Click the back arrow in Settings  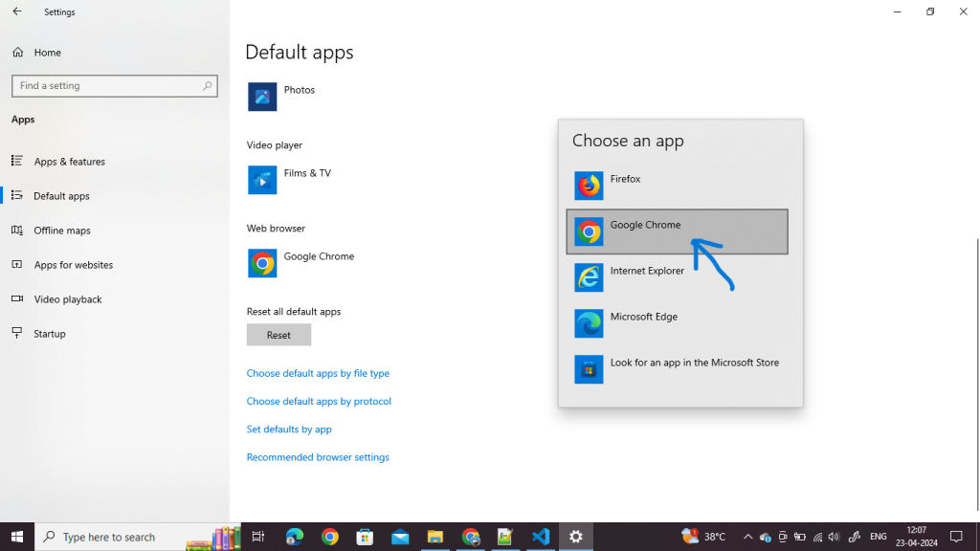coord(16,12)
